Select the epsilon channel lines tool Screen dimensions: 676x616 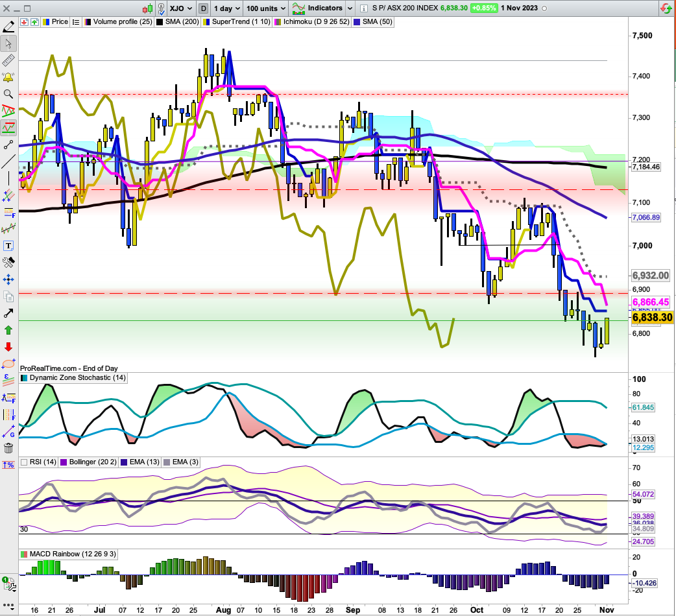tap(8, 381)
